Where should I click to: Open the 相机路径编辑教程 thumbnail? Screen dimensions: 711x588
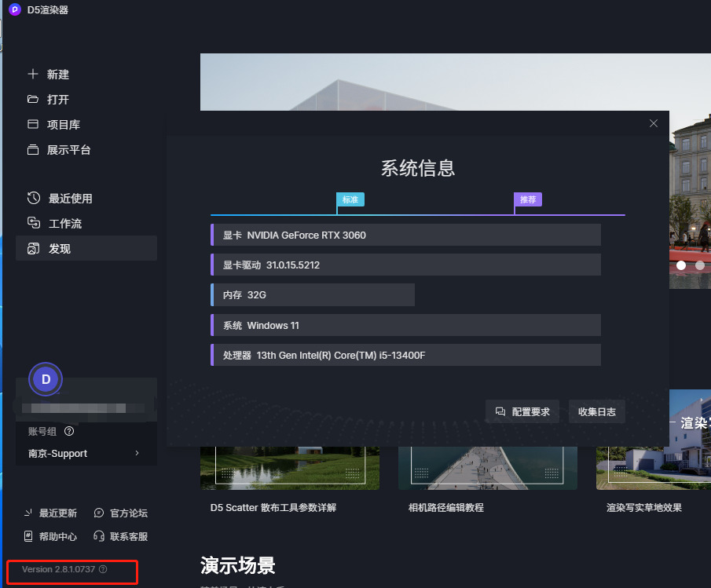pos(488,468)
